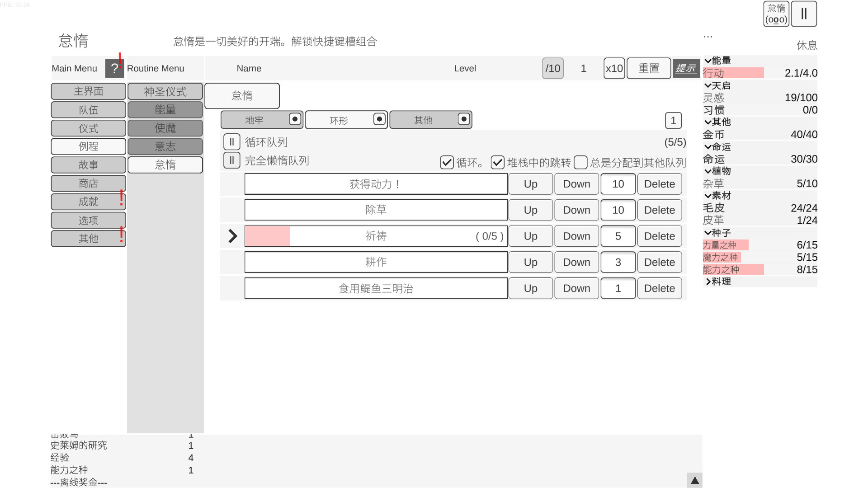The width and height of the screenshot is (868, 488).
Task: Open 主界面 from the Main Menu
Action: [88, 91]
